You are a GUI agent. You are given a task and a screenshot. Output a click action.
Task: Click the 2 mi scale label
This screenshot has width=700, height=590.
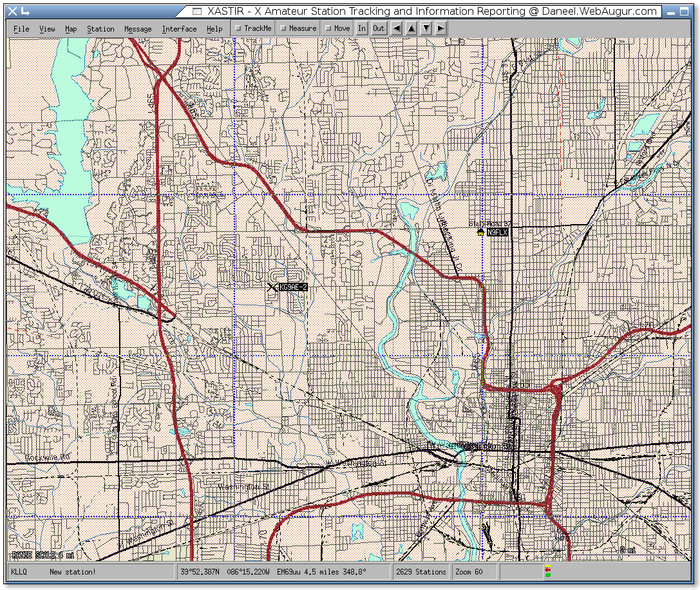[x=627, y=550]
